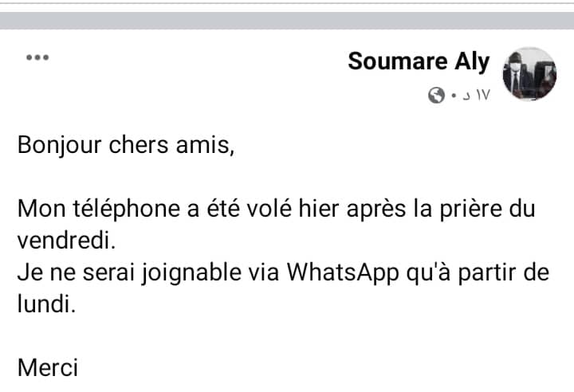Viewport: 574px width, 392px height.
Task: Click the phrase 'après la prière du'
Action: [441, 209]
